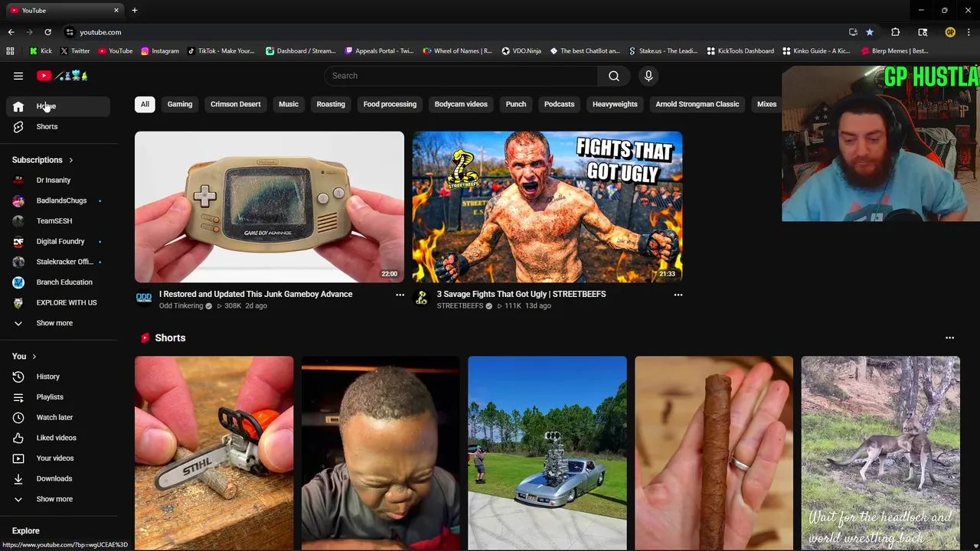Open more options for STREETBEEFS video
980x551 pixels.
point(678,295)
